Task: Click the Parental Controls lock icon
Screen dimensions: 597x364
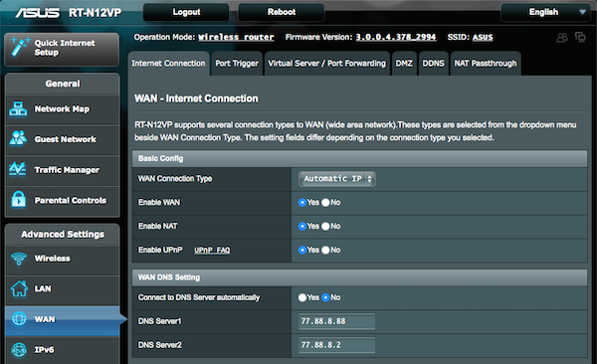Action: pyautogui.click(x=18, y=200)
